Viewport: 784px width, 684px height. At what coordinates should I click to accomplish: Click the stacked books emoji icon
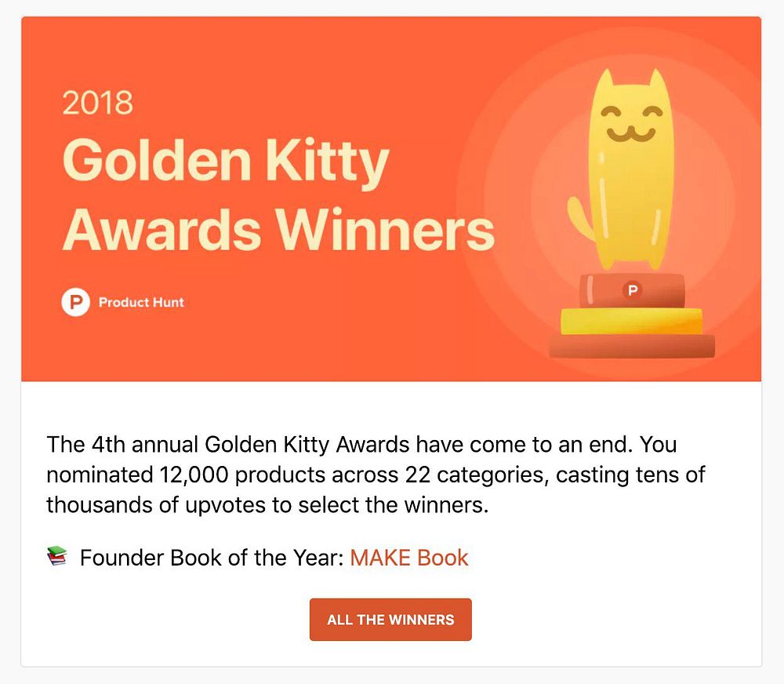coord(57,558)
